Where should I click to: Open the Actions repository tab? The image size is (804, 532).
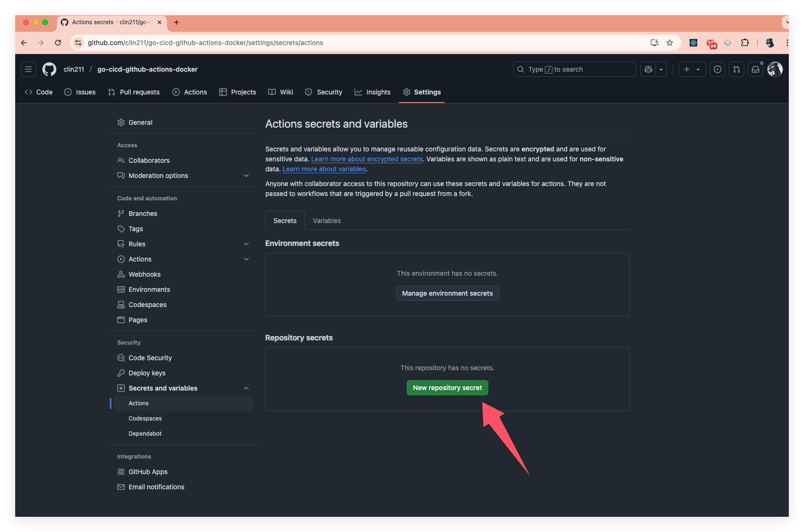coord(190,92)
